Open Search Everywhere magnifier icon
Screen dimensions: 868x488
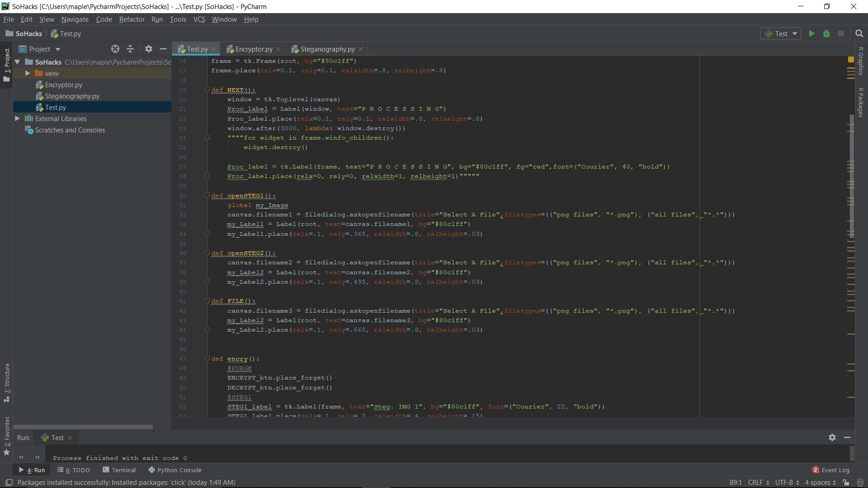pos(859,33)
